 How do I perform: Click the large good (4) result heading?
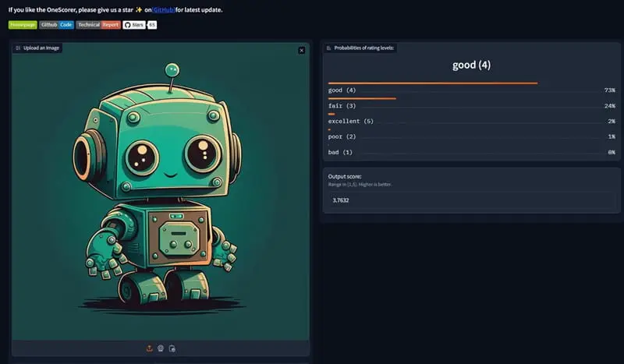coord(471,65)
